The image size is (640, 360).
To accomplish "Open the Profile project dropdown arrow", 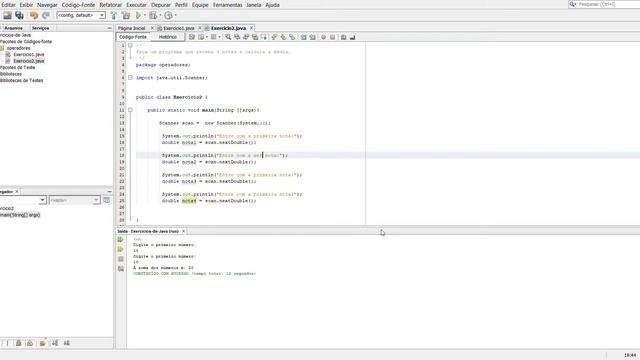I will [x=176, y=16].
